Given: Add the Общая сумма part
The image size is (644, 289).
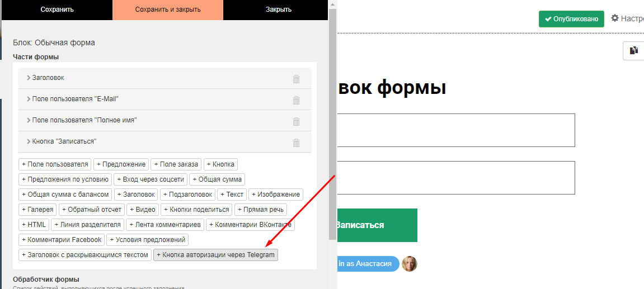Looking at the screenshot, I should [x=218, y=179].
